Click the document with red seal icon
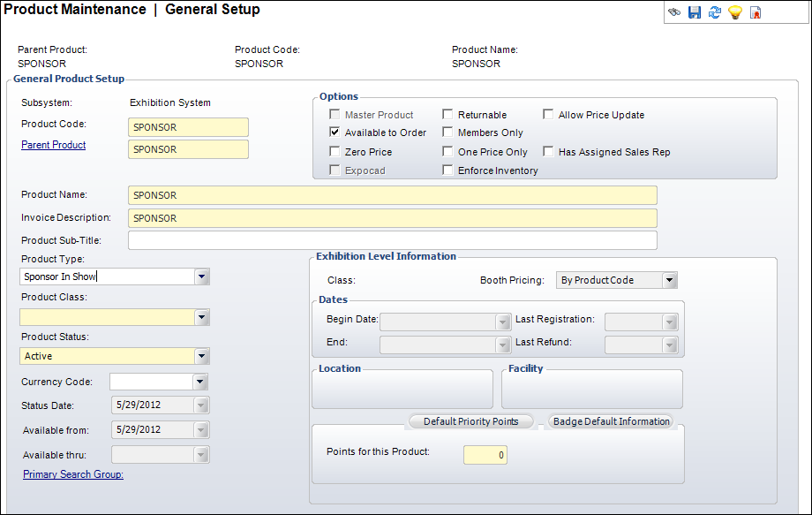The height and width of the screenshot is (515, 812). click(x=756, y=13)
